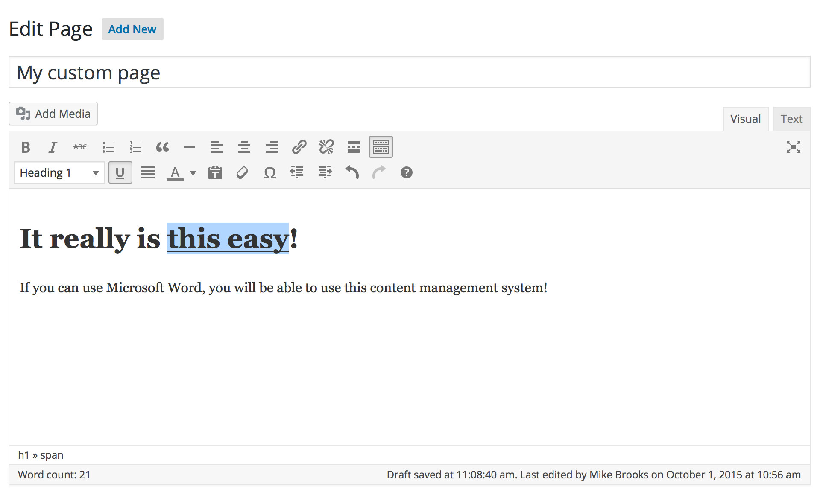Click the Add Media button

[x=53, y=114]
